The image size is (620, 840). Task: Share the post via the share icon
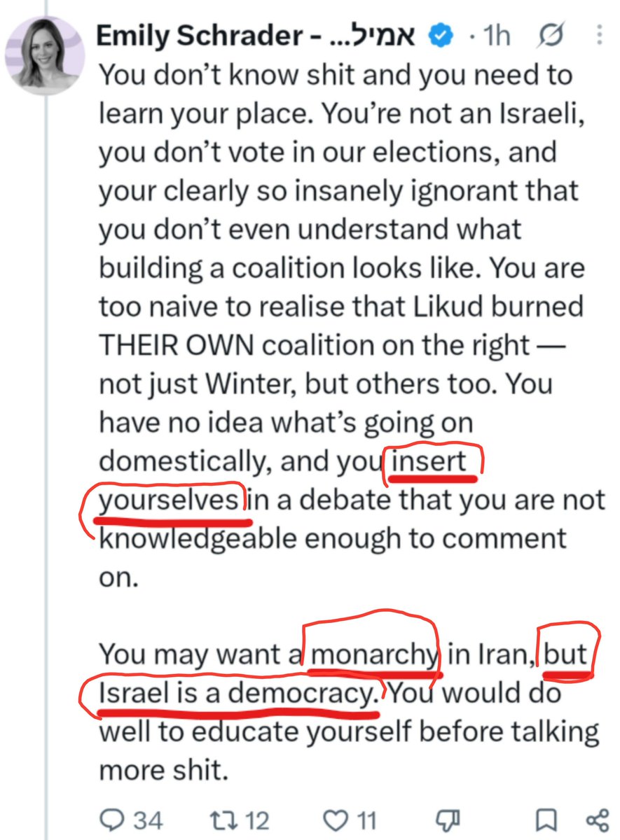(x=596, y=819)
